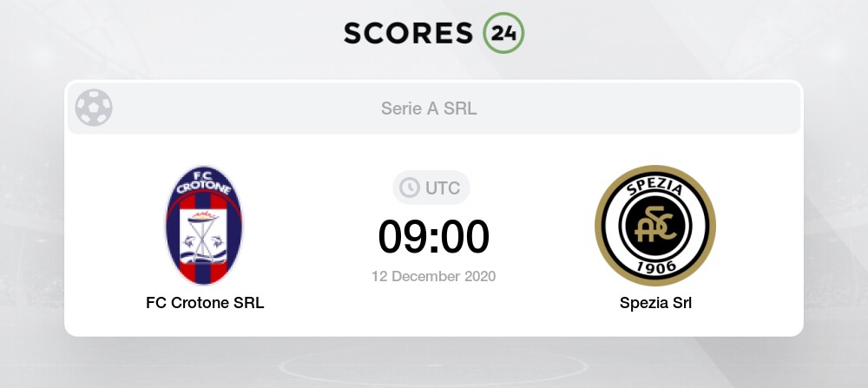Click the clock icon beside UTC
The image size is (868, 388).
click(x=409, y=187)
